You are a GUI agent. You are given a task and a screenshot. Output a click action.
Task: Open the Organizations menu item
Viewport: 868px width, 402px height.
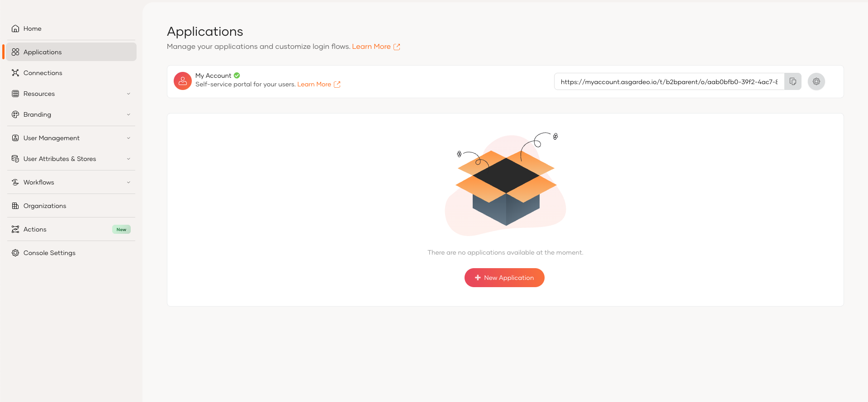45,206
